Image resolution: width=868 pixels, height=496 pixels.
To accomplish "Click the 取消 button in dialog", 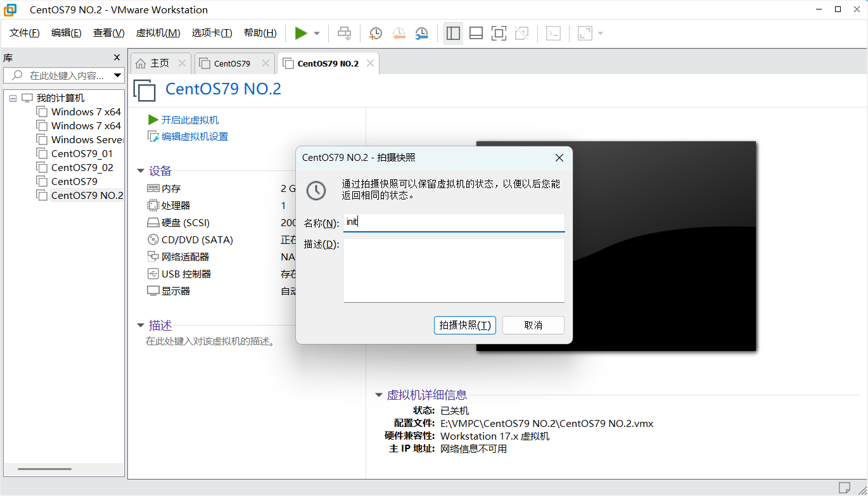I will [x=533, y=325].
